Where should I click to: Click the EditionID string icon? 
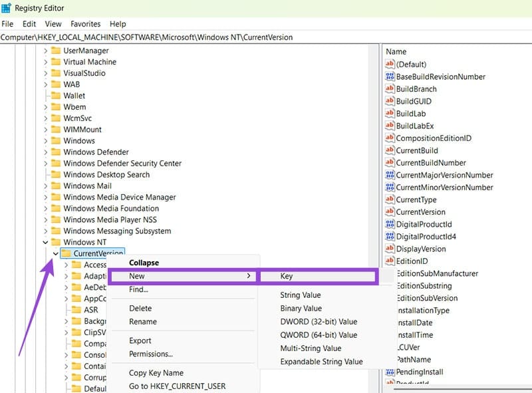390,261
